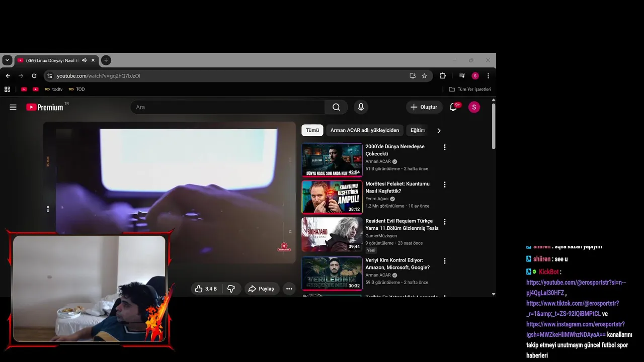Open the instagram.com erosportstr chat link

(x=576, y=329)
